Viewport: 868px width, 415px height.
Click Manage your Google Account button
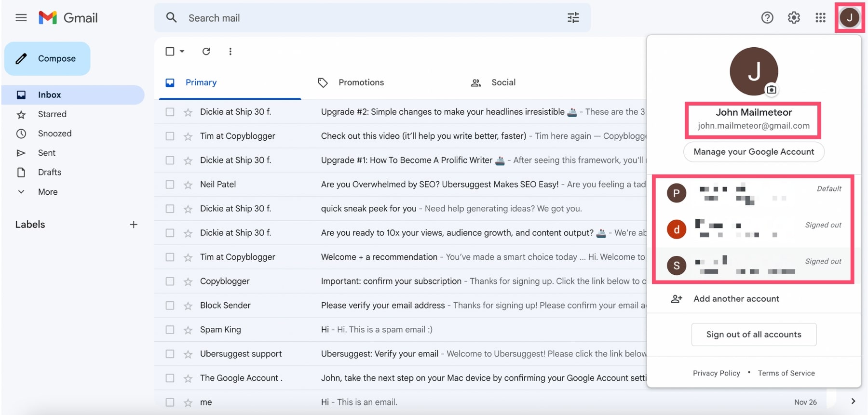753,152
